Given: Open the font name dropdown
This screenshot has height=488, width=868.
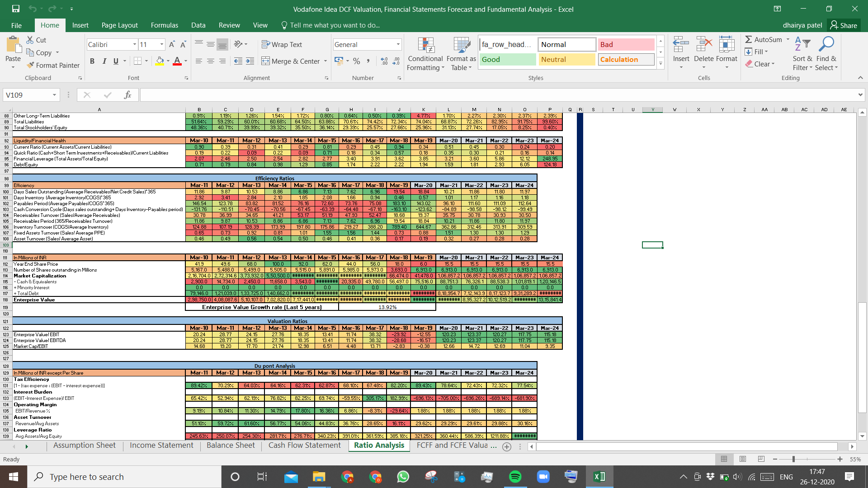Looking at the screenshot, I should coord(134,44).
